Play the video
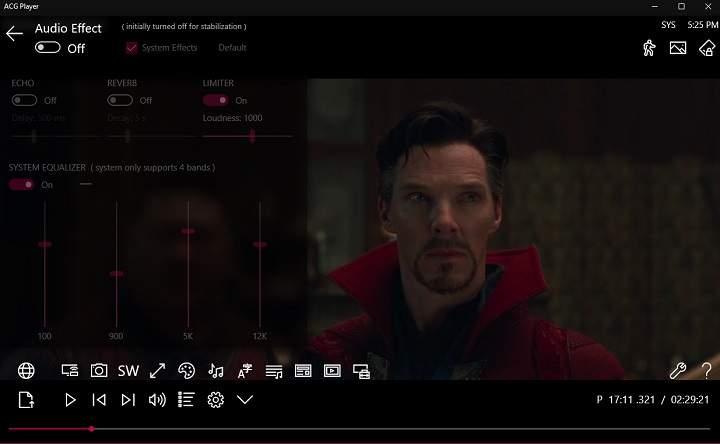Screen dimensions: 720x444 coord(70,400)
